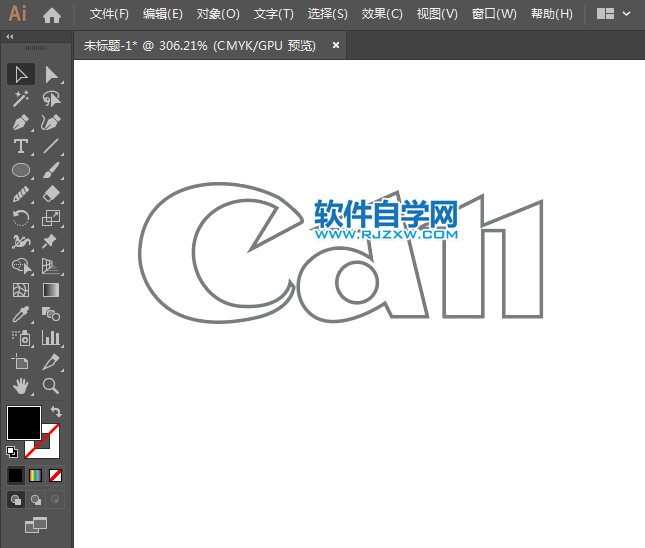
Task: Click the Illustrator Ai logo
Action: coord(17,14)
